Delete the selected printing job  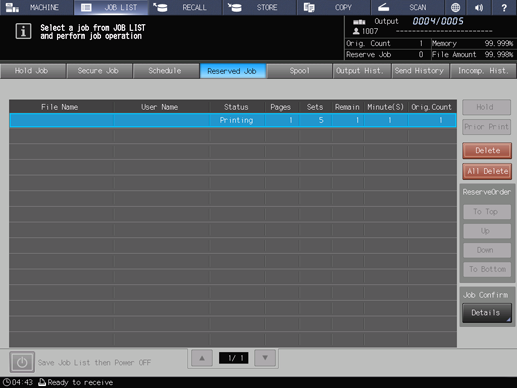(487, 151)
